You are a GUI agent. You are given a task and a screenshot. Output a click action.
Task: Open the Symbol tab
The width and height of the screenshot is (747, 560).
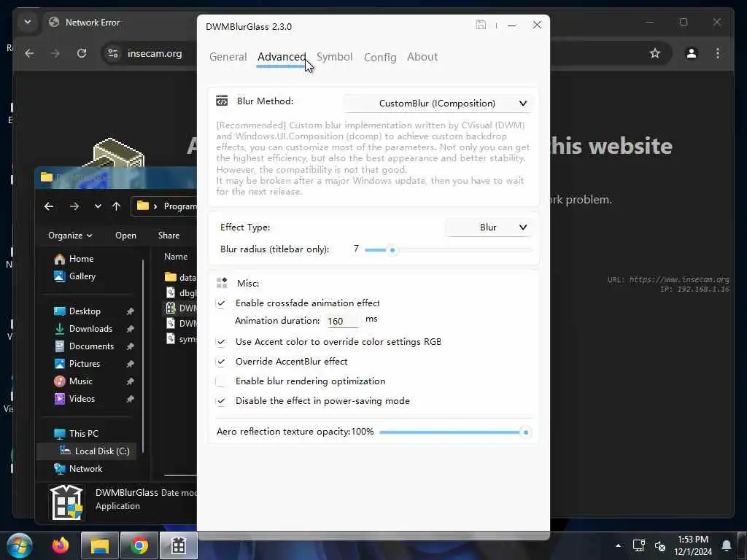334,57
